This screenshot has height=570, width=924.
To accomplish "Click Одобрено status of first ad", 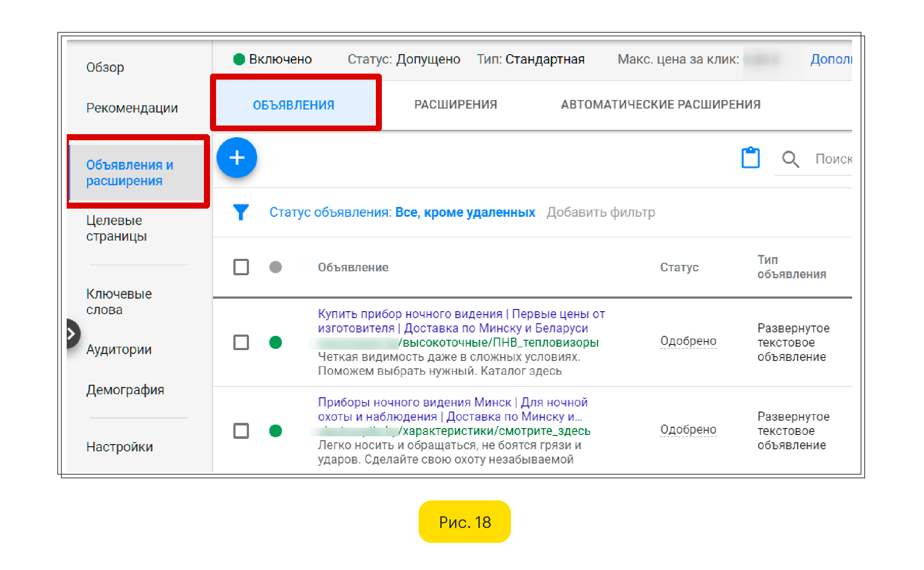I will click(688, 341).
